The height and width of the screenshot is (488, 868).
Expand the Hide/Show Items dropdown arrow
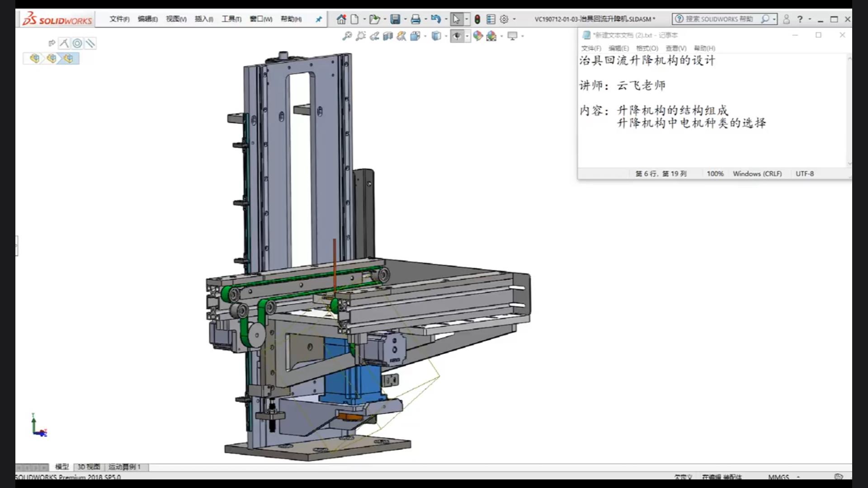[467, 36]
